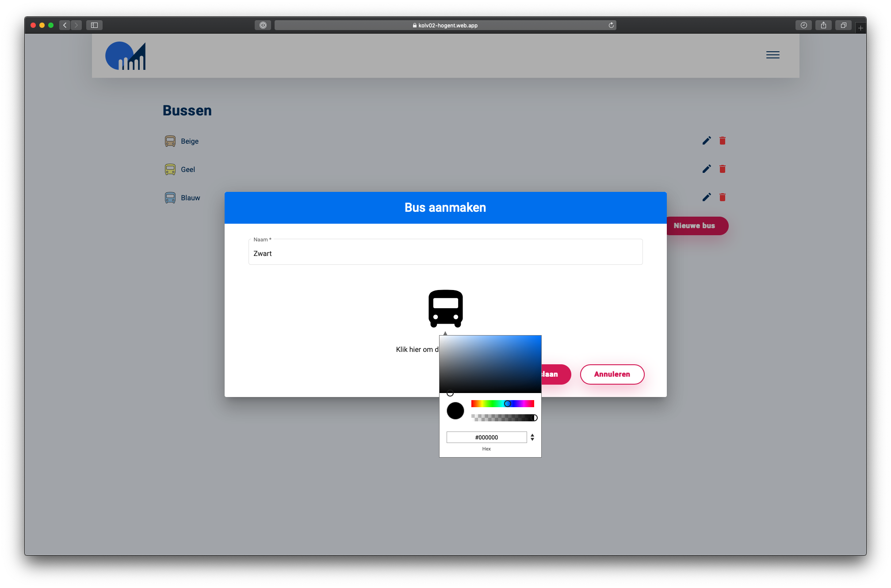Click Safari's reload page icon
891x588 pixels.
pos(611,25)
